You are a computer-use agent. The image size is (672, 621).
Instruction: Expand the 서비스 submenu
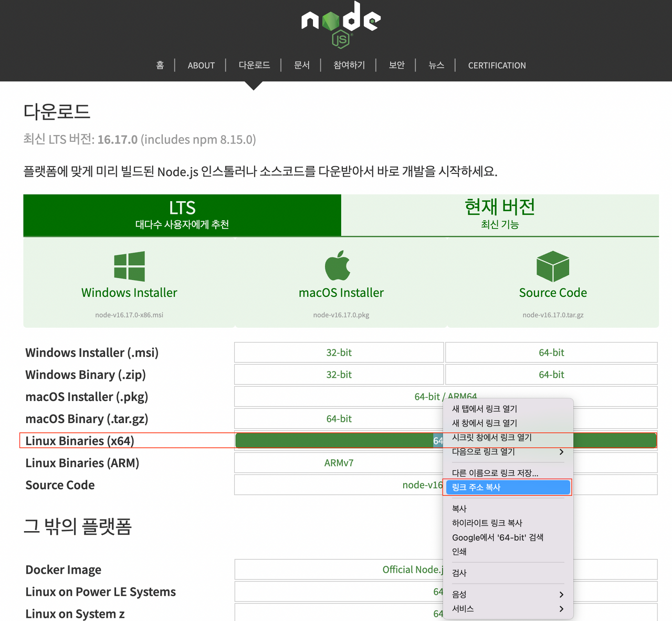click(508, 608)
